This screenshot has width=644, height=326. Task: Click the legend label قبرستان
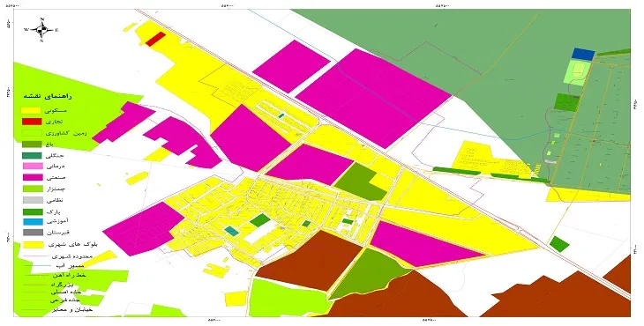[x=58, y=233]
